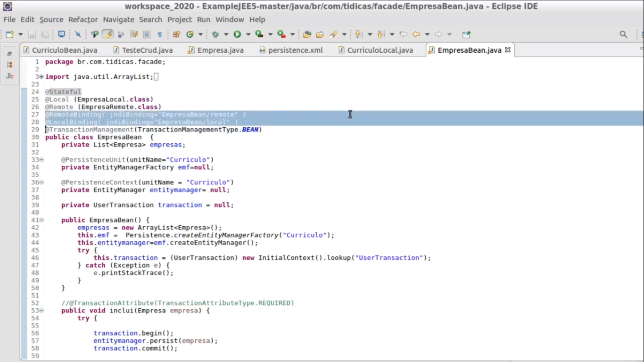
Task: Click the Save All icon
Action: click(45, 34)
